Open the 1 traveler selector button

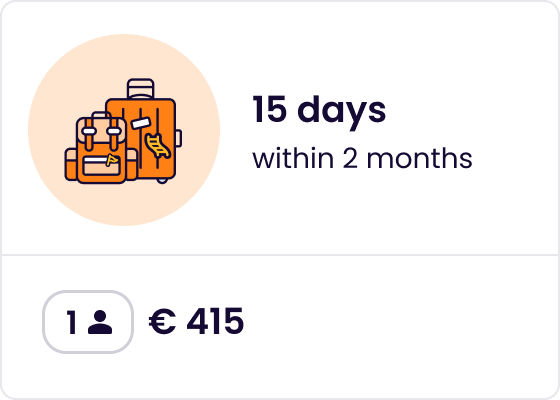pyautogui.click(x=88, y=322)
